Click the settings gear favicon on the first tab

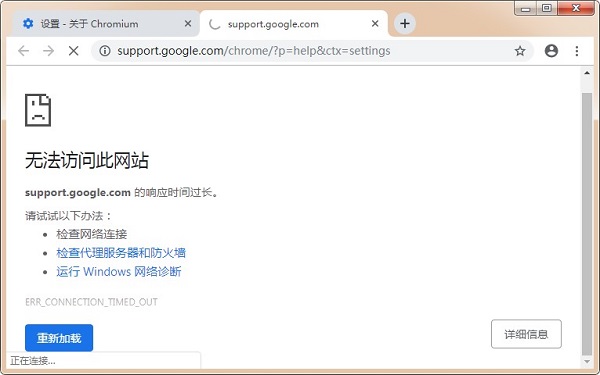click(x=28, y=24)
